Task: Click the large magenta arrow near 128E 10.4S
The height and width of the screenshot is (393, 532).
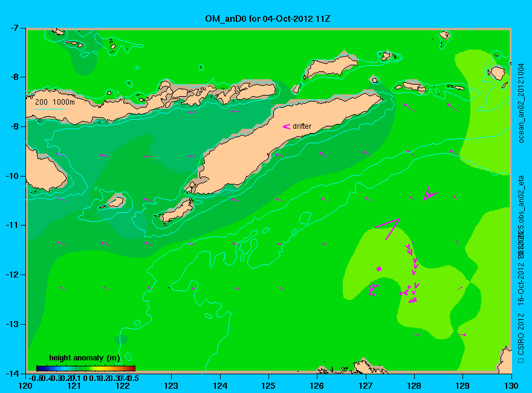Action: (x=430, y=193)
